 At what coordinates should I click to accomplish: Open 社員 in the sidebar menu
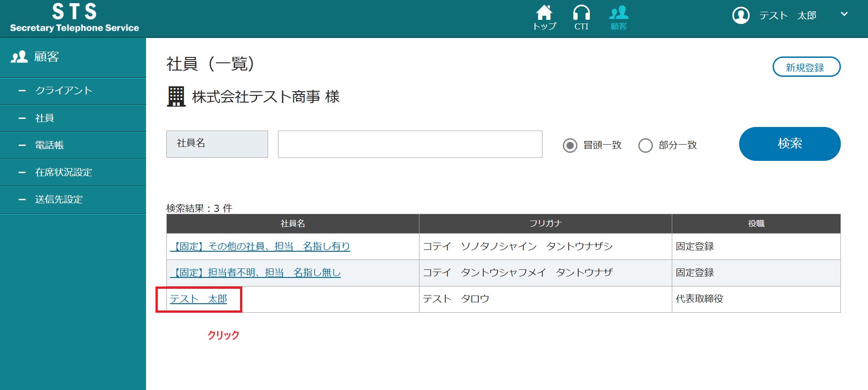point(73,118)
